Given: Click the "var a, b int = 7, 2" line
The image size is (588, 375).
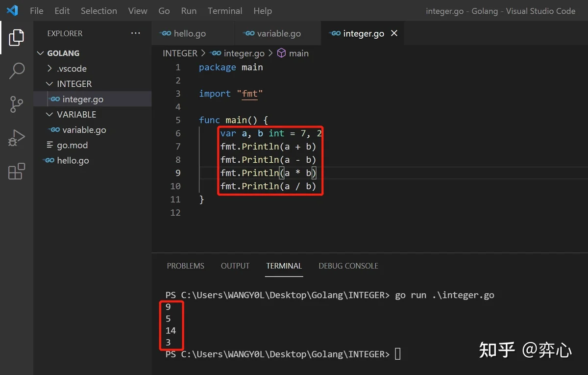Looking at the screenshot, I should coord(271,133).
